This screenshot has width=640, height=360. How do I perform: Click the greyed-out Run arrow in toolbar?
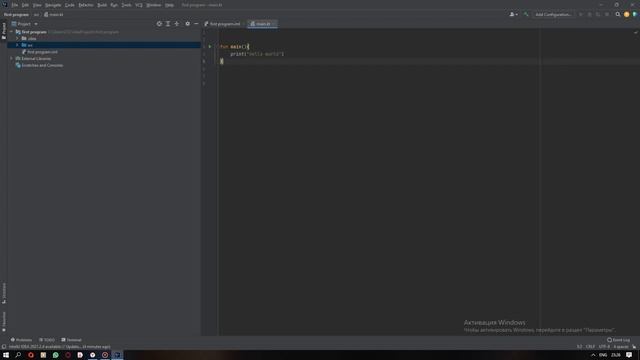coord(581,14)
